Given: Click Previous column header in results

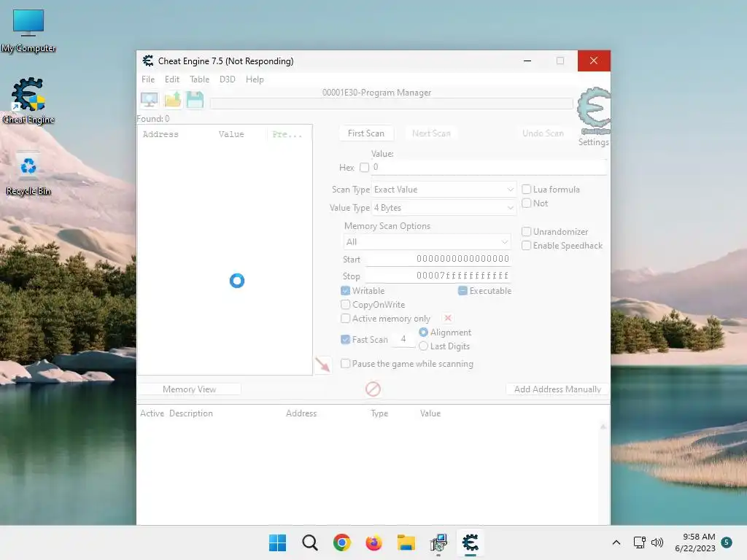Looking at the screenshot, I should click(287, 134).
